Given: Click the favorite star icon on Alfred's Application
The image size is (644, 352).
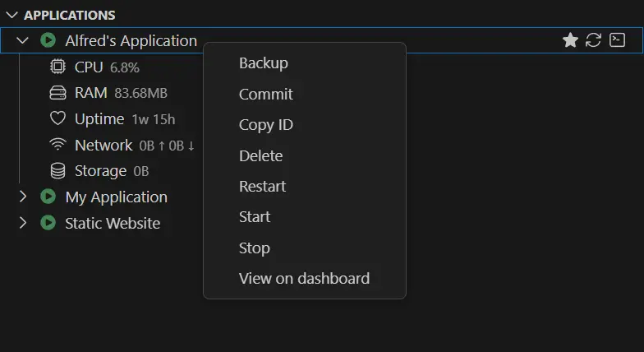Looking at the screenshot, I should coord(570,40).
